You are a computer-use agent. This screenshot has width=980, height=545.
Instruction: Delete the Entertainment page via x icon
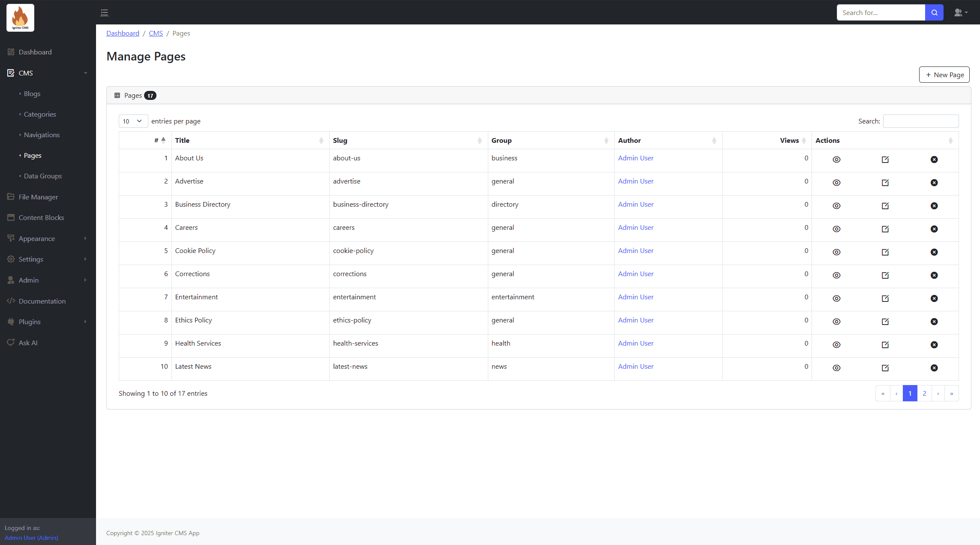934,298
